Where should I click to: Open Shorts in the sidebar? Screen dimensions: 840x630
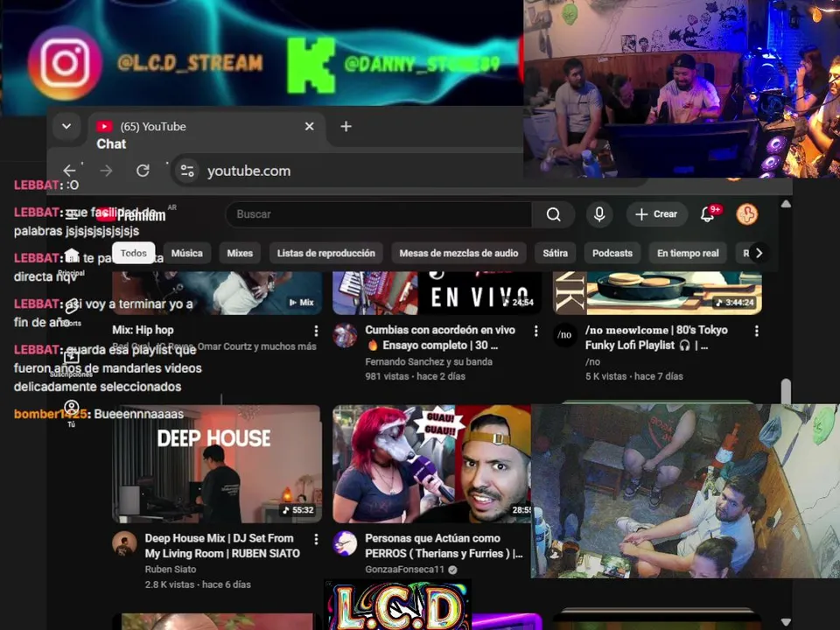pos(71,313)
